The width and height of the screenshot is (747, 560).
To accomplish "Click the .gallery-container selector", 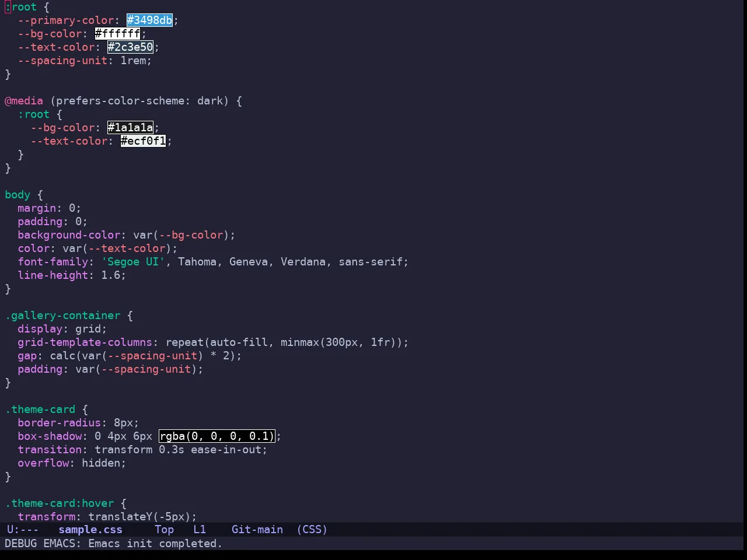I will 62,316.
